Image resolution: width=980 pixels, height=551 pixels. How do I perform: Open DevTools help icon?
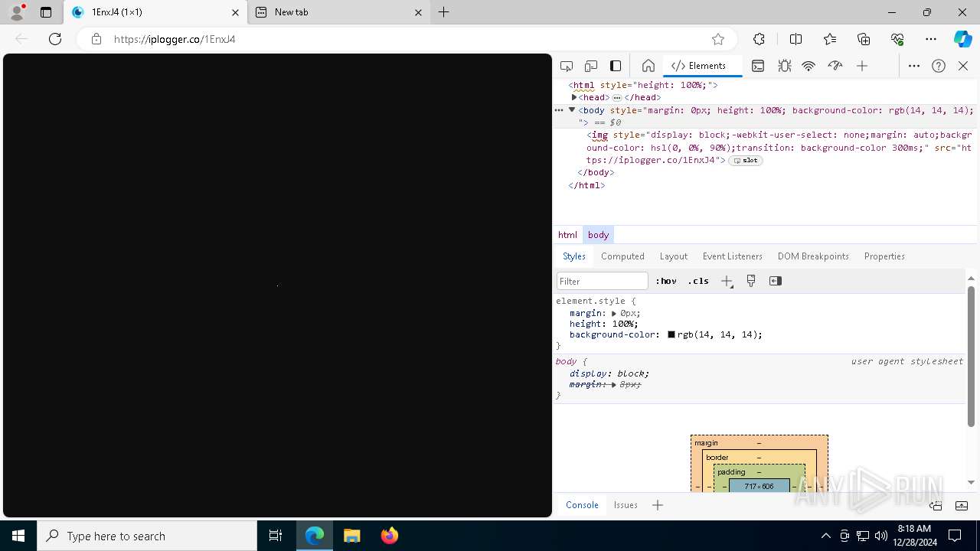point(939,66)
